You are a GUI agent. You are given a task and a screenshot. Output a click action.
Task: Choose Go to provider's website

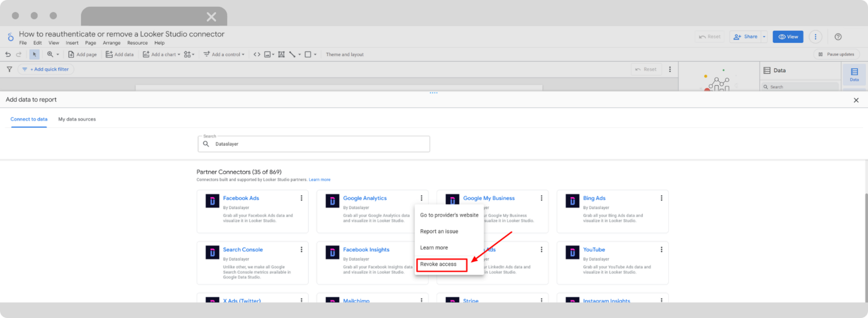point(449,215)
